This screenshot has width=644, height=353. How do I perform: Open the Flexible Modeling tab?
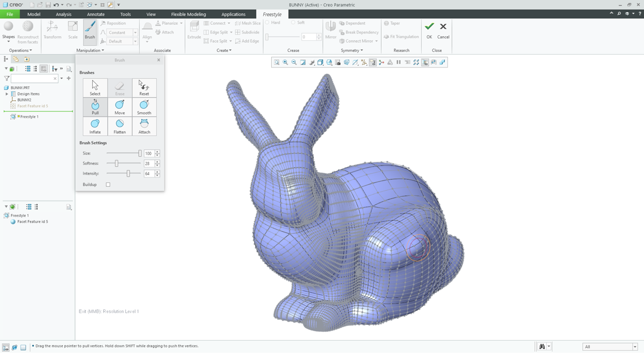pyautogui.click(x=188, y=14)
